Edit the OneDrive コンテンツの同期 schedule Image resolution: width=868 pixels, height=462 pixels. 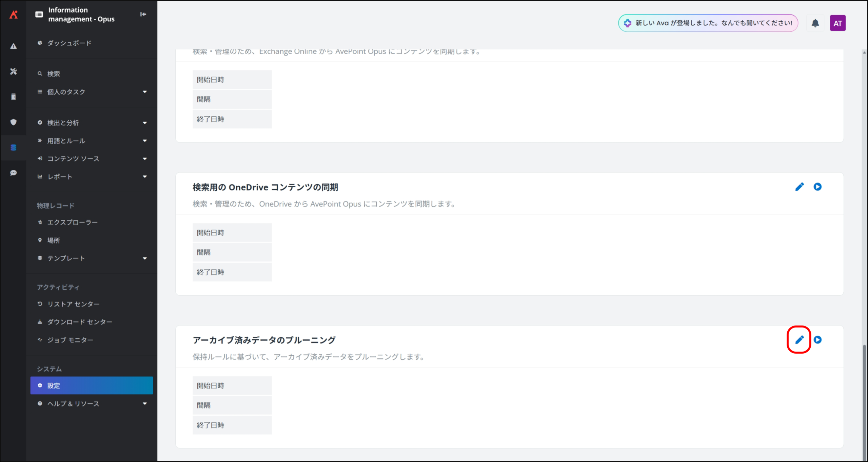(799, 187)
